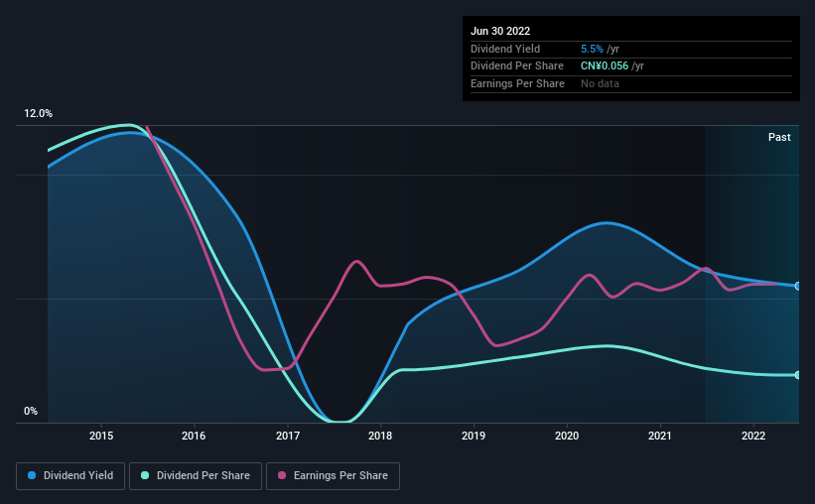Image resolution: width=815 pixels, height=504 pixels.
Task: Select the Dividend Yield endpoint marker
Action: click(798, 287)
